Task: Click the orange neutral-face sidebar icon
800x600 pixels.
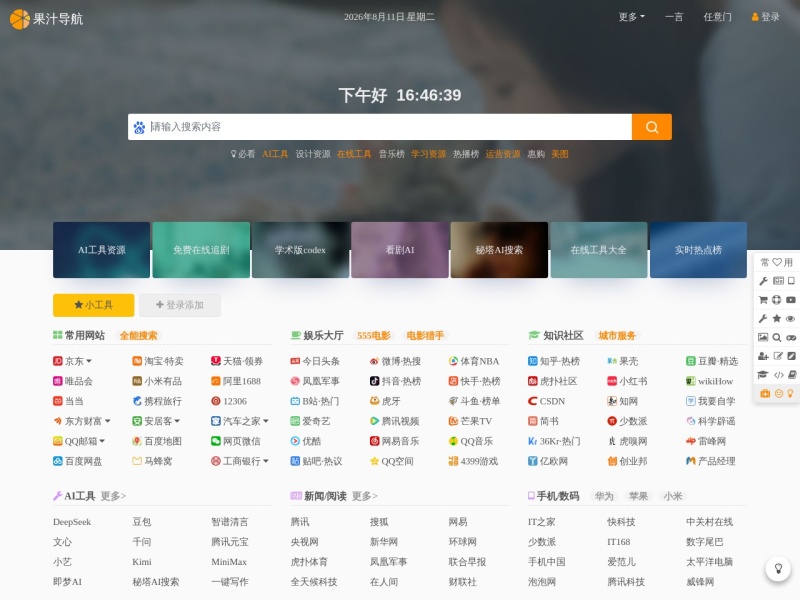Action: [x=779, y=393]
